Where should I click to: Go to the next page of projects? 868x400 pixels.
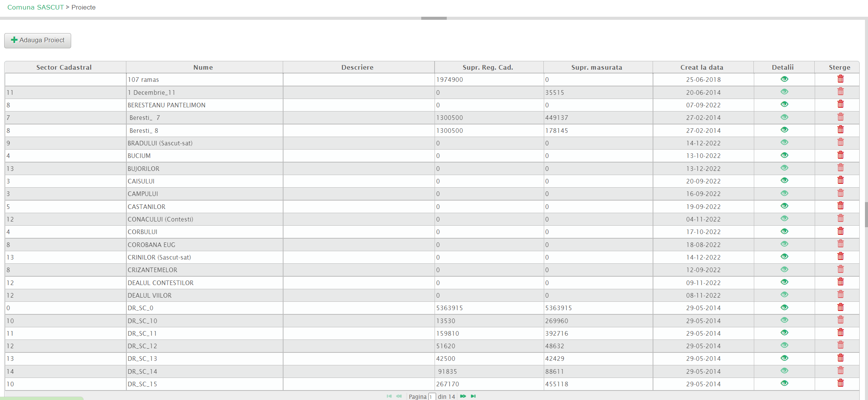463,396
